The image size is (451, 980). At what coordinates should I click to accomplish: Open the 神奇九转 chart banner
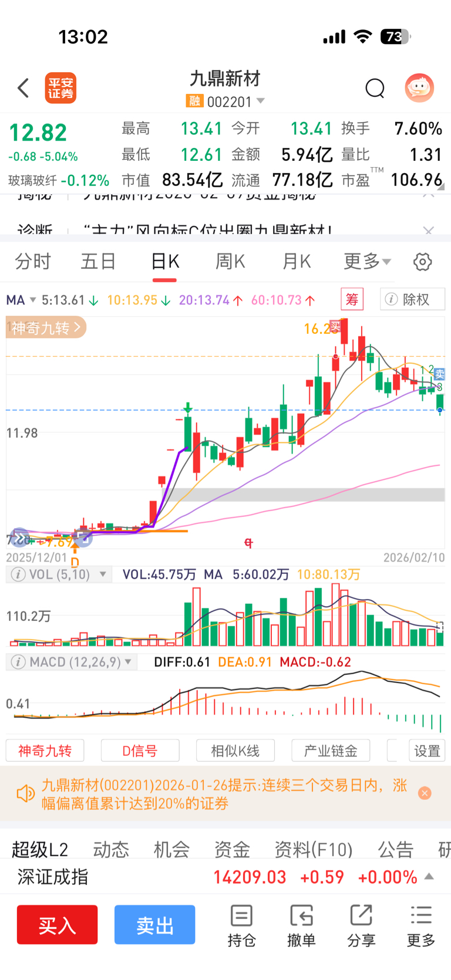46,327
